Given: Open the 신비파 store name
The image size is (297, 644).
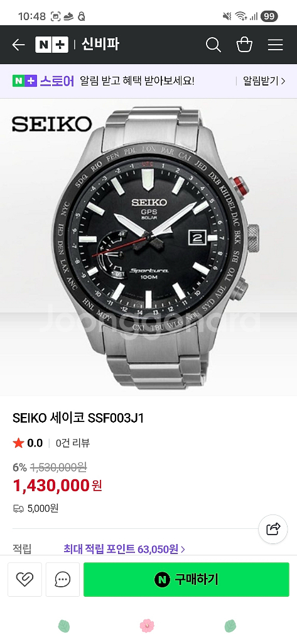Looking at the screenshot, I should 100,45.
